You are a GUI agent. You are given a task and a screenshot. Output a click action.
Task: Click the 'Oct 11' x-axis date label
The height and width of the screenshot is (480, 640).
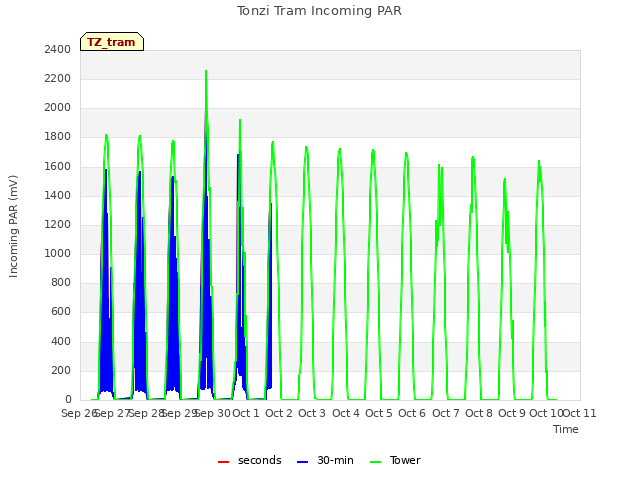pos(580,413)
